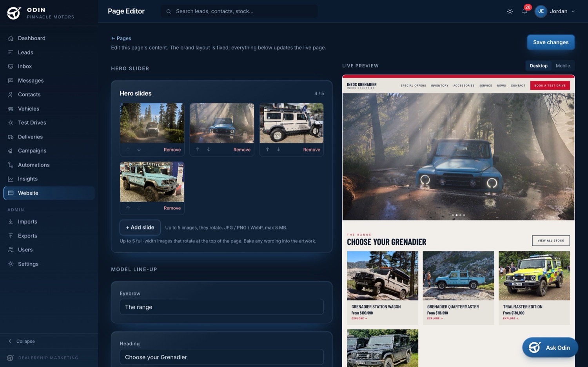Click Inventory in preview nav
The image size is (588, 367).
point(439,85)
